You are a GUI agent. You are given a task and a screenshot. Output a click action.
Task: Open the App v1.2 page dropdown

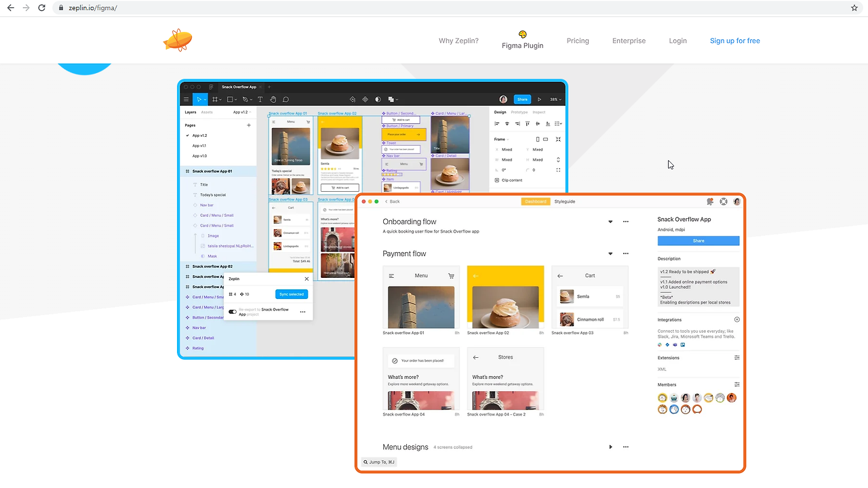point(242,112)
